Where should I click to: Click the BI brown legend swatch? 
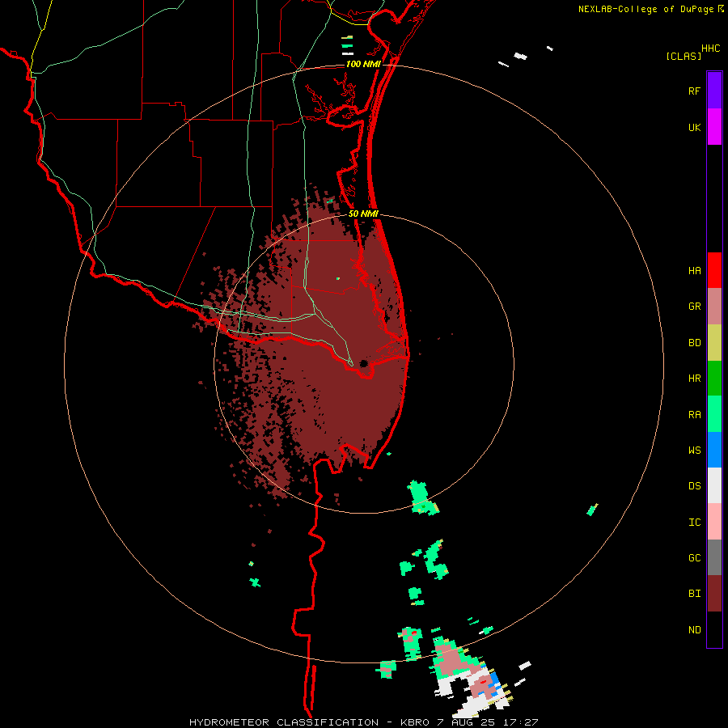point(714,594)
